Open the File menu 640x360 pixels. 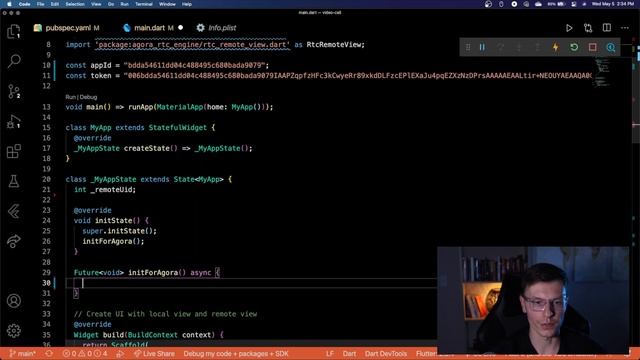point(40,4)
